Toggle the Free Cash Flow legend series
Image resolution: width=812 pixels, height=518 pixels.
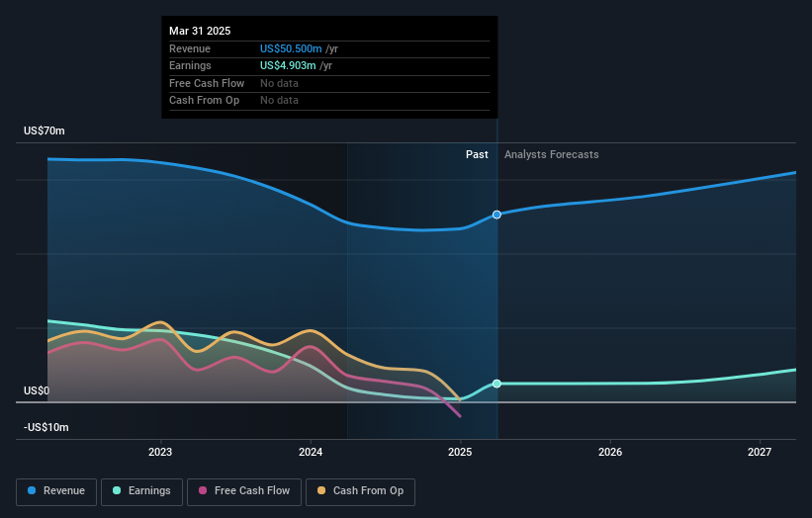pyautogui.click(x=244, y=491)
